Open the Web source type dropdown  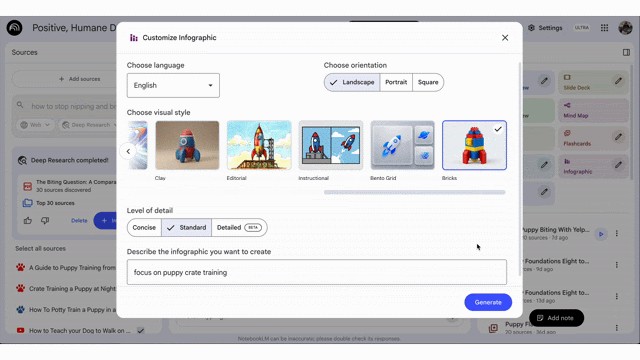[36, 125]
